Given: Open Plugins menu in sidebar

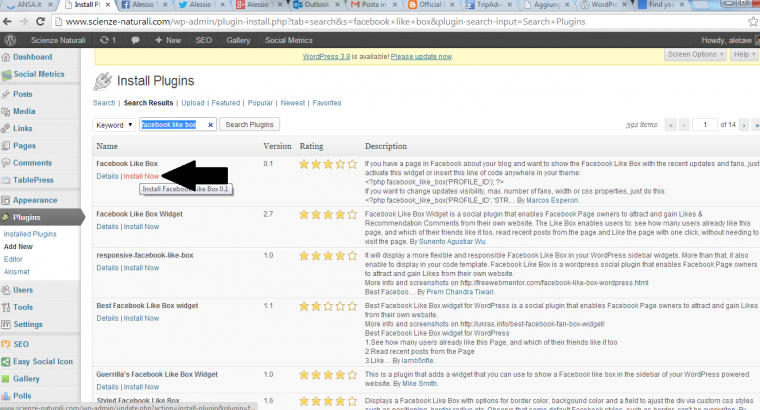Looking at the screenshot, I should (x=26, y=217).
